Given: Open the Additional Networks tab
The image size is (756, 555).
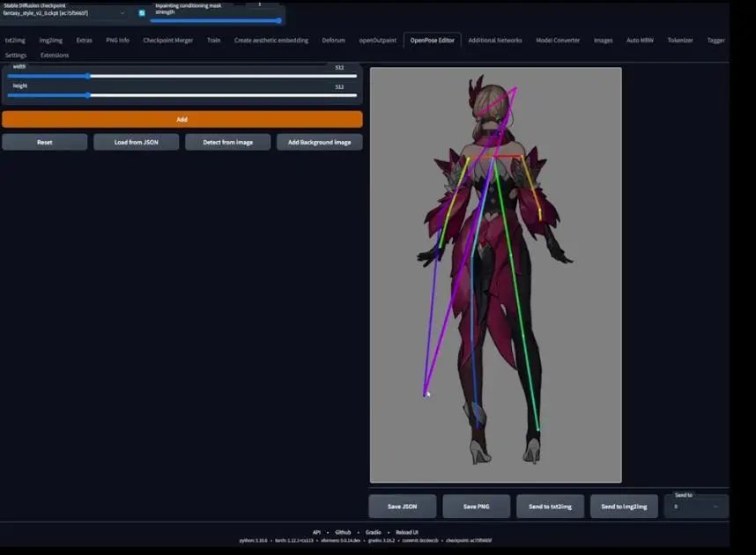Looking at the screenshot, I should 494,41.
